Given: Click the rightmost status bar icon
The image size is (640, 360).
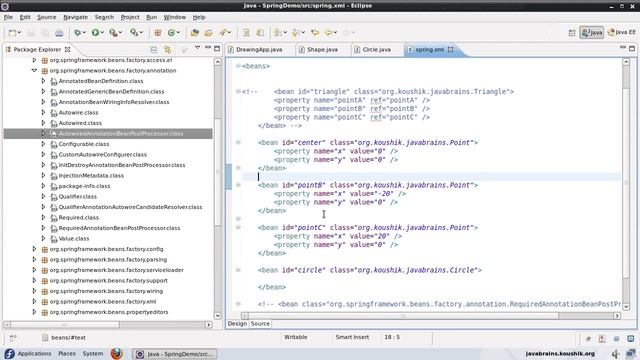Looking at the screenshot, I should pos(631,338).
